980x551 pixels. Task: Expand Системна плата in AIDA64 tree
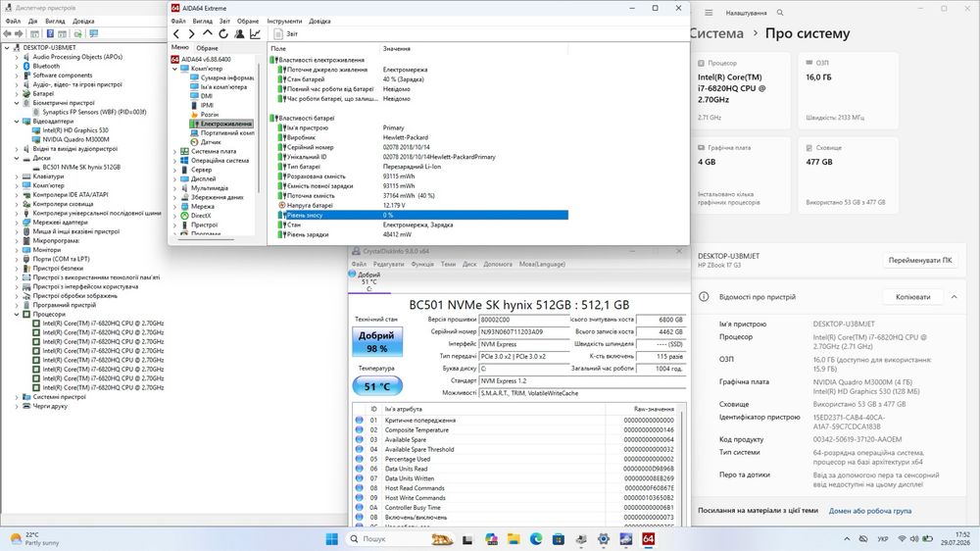(175, 151)
